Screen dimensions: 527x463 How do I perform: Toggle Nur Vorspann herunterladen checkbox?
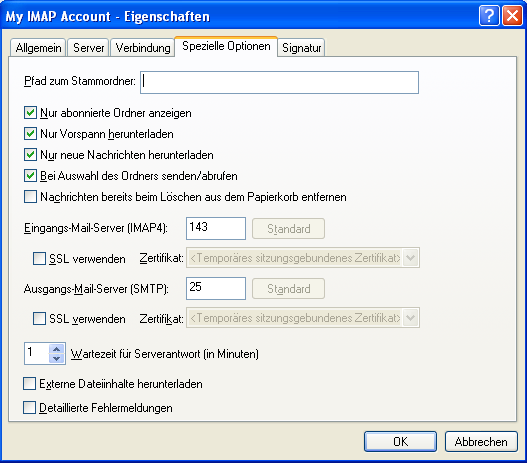click(x=30, y=134)
